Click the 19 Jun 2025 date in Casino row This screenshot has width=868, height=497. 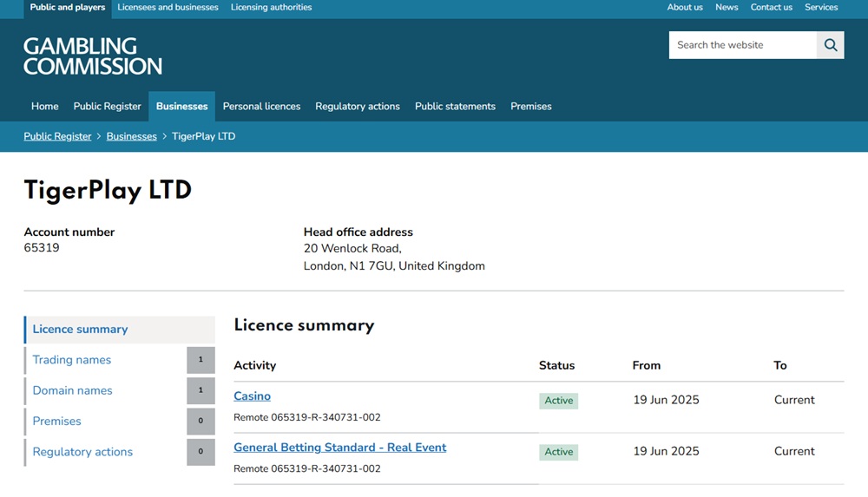pos(666,400)
